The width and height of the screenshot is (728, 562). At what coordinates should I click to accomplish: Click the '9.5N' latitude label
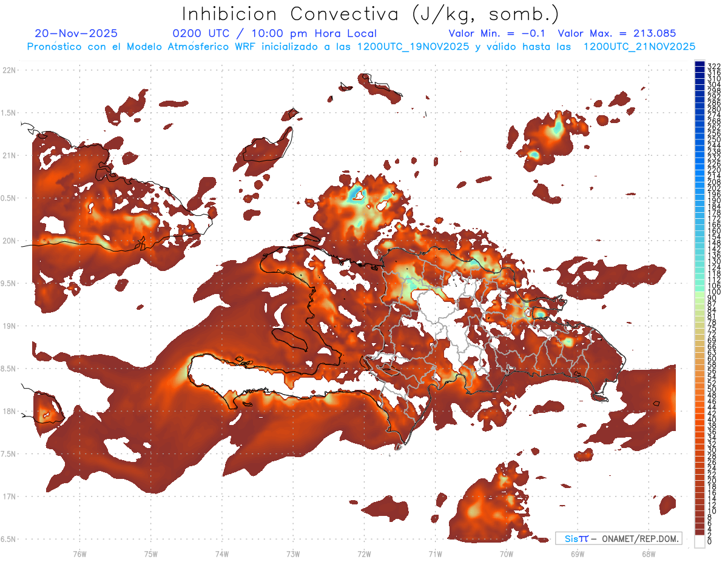click(x=9, y=283)
